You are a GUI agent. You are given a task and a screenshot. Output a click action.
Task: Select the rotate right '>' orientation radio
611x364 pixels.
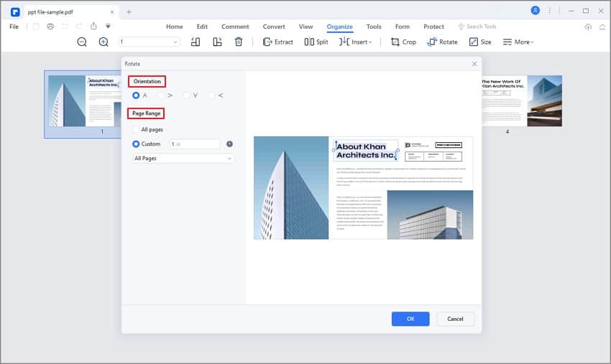pyautogui.click(x=161, y=95)
